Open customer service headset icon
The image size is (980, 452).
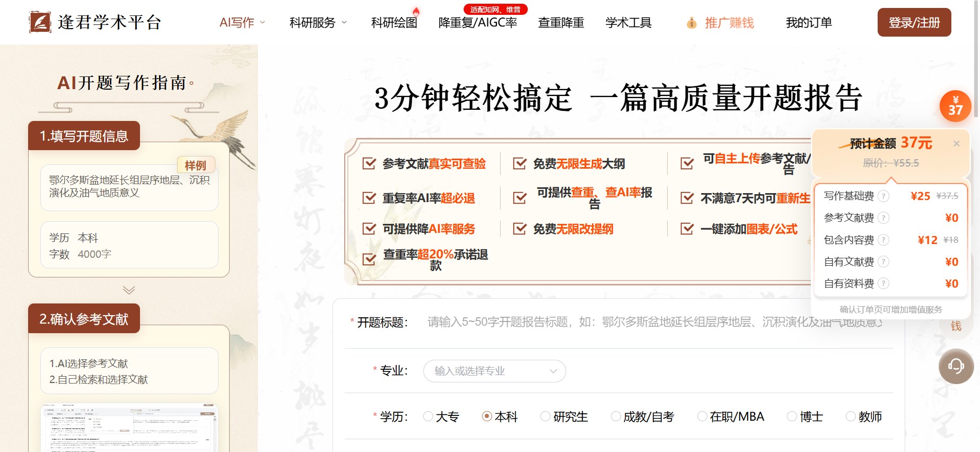click(x=956, y=366)
